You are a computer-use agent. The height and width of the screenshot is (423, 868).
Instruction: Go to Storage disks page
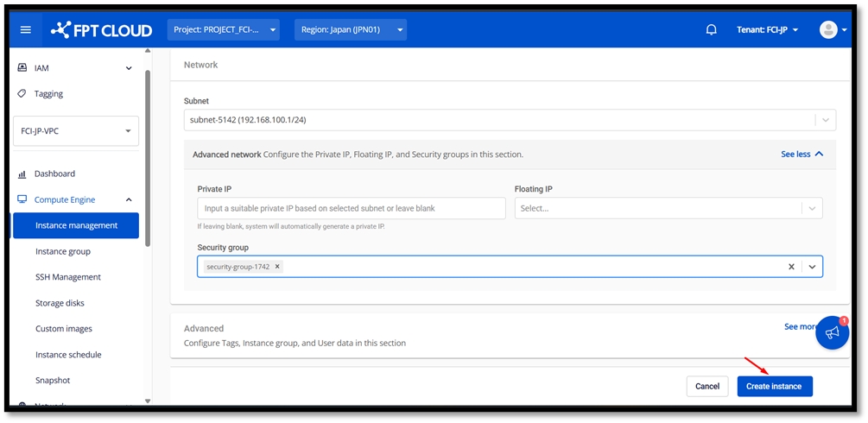click(60, 303)
